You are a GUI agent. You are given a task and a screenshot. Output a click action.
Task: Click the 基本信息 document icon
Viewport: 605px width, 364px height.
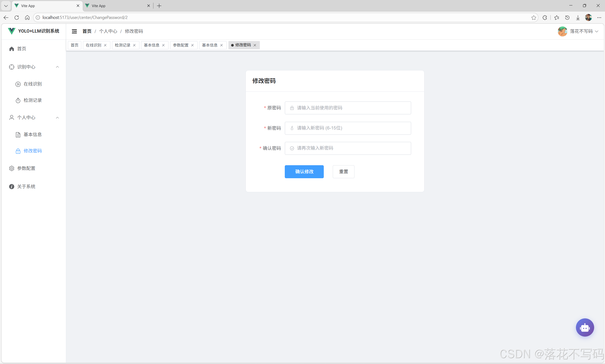(x=18, y=134)
